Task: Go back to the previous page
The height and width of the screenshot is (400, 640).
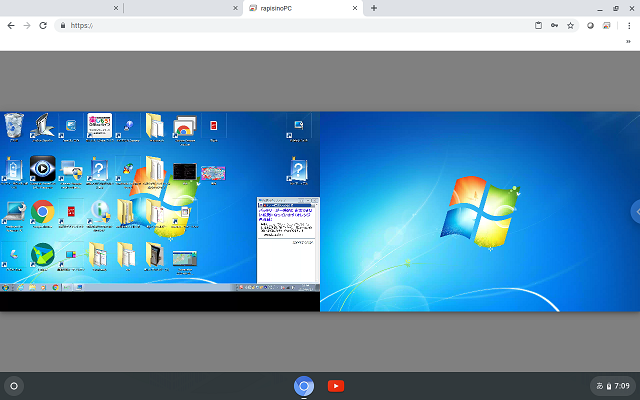Action: pyautogui.click(x=11, y=25)
